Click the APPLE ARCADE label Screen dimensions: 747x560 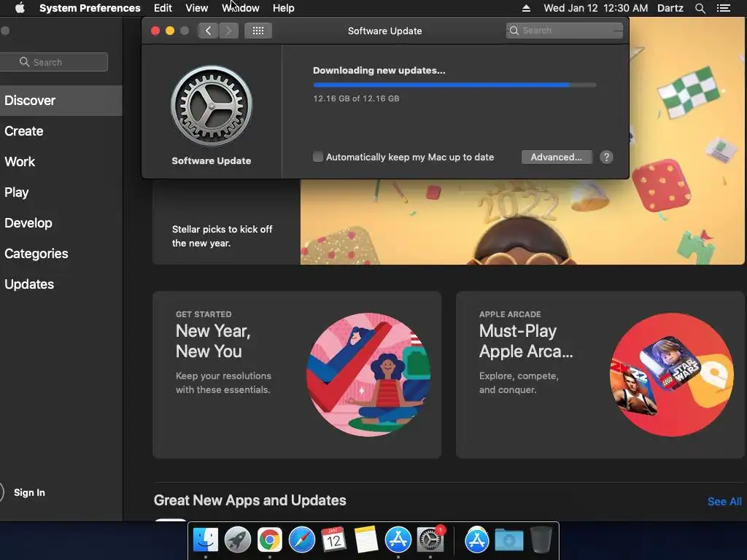pos(510,314)
